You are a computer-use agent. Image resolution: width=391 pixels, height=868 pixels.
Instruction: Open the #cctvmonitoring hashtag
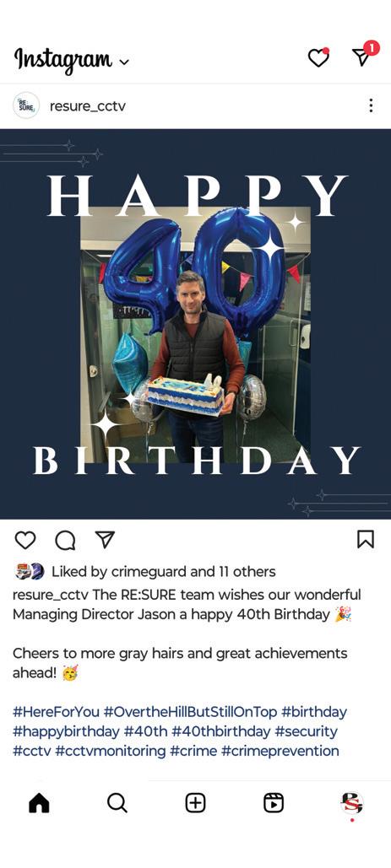[111, 752]
